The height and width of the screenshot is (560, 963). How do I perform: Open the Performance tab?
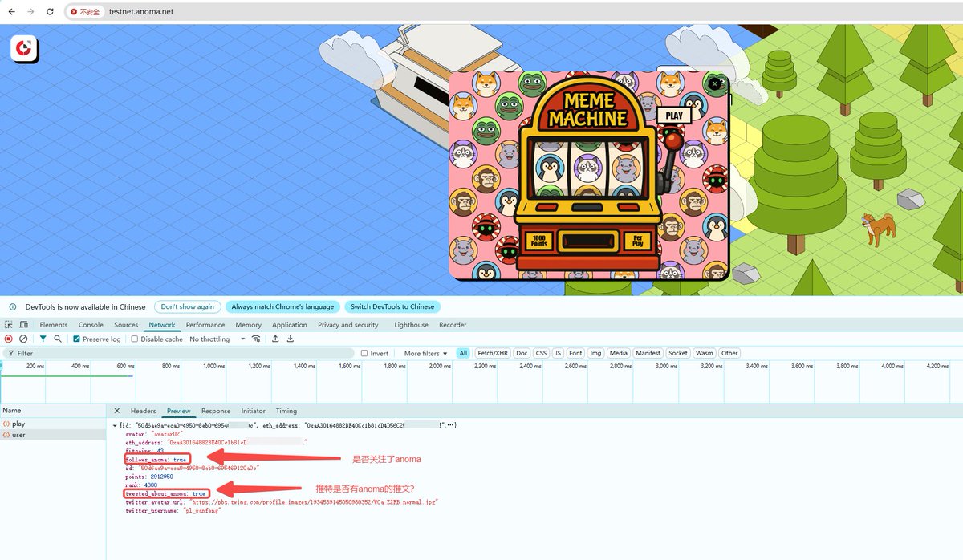[x=205, y=325]
